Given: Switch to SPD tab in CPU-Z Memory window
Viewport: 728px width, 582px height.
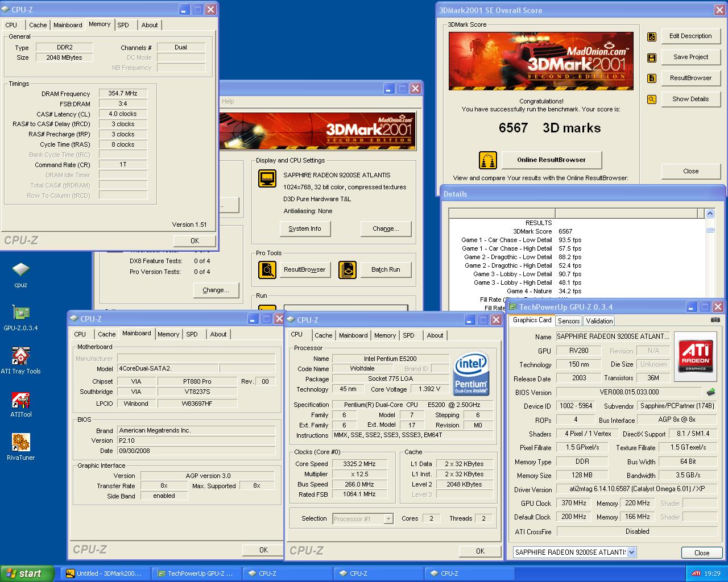Looking at the screenshot, I should pos(123,25).
